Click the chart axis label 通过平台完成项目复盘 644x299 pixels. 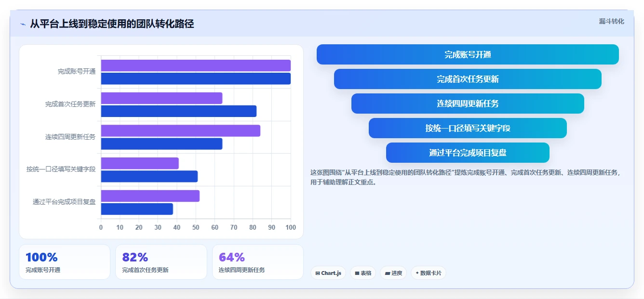[64, 202]
